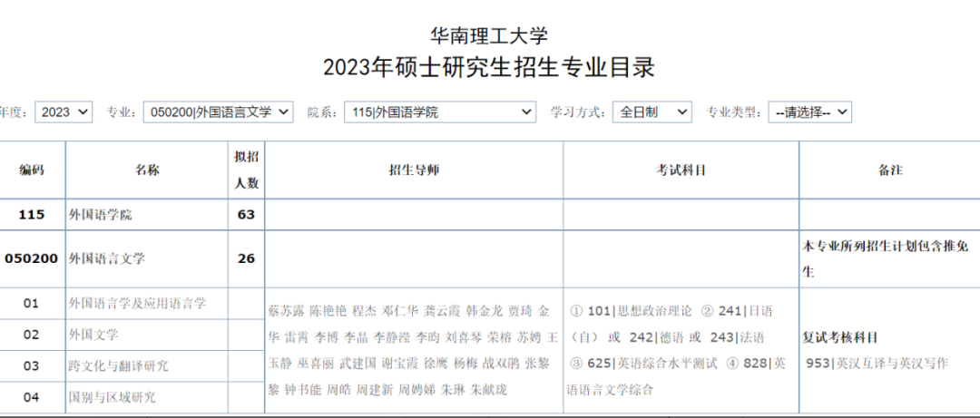This screenshot has height=418, width=980.
Task: Click the advisor name 韩金龙
Action: click(485, 311)
